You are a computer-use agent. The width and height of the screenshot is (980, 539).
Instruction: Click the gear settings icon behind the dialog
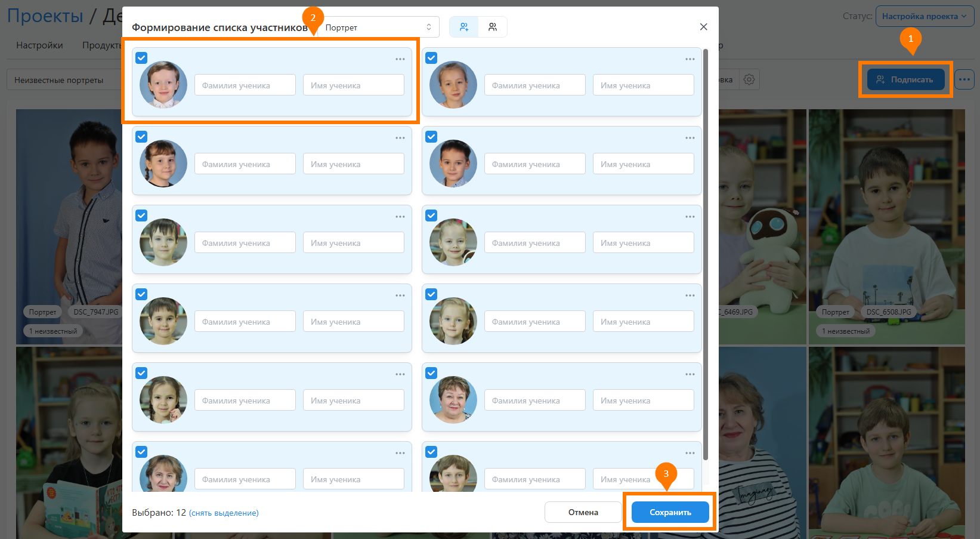point(749,79)
